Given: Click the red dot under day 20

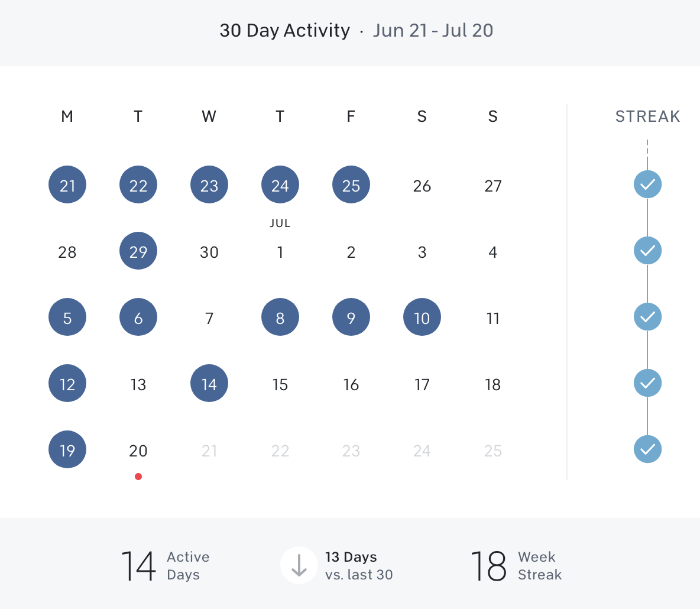Looking at the screenshot, I should click(138, 477).
